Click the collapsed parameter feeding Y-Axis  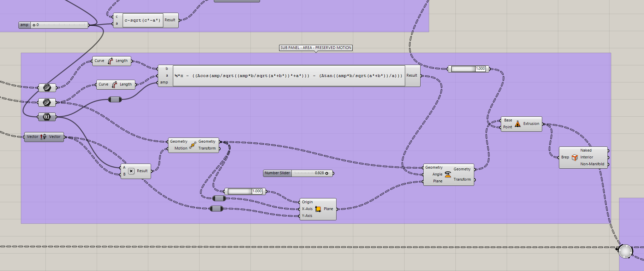[216, 209]
